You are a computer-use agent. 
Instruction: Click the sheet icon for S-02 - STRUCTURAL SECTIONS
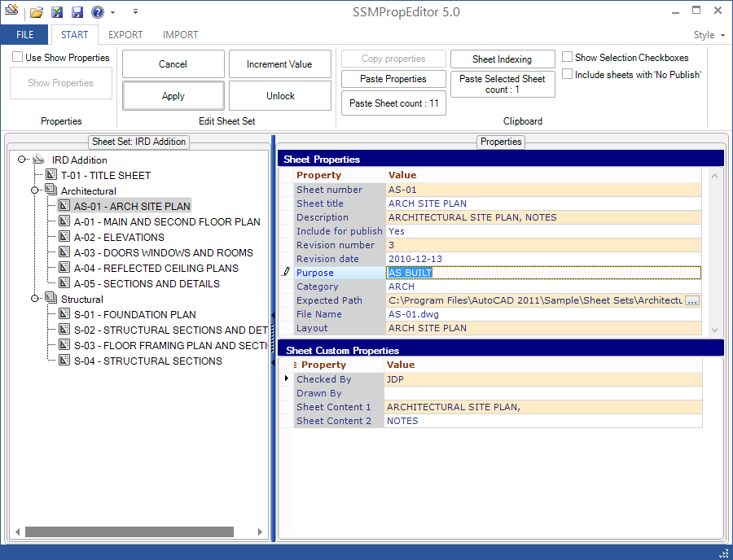[x=64, y=330]
